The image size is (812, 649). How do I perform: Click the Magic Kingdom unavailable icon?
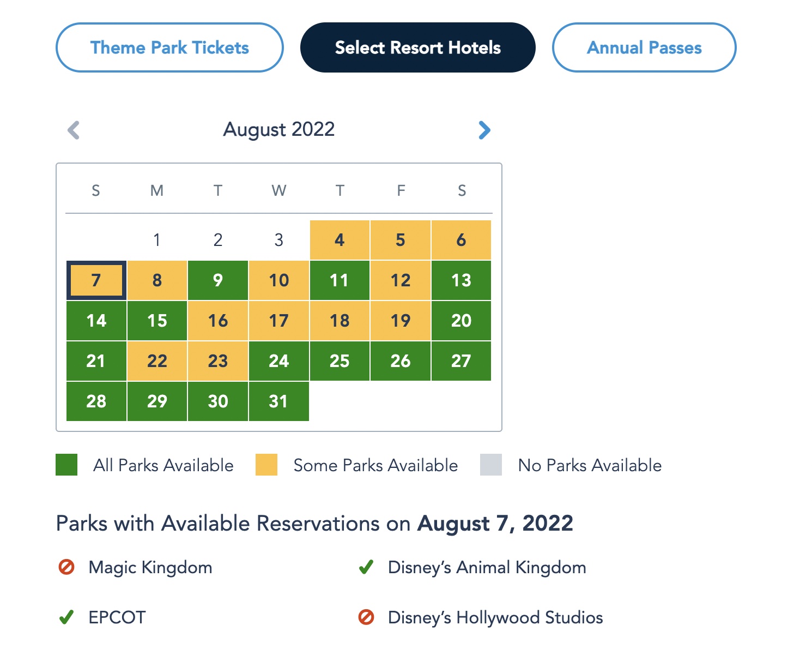click(x=66, y=567)
